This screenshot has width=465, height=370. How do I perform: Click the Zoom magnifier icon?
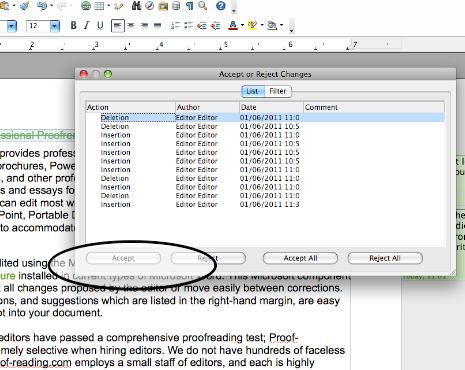coord(202,6)
